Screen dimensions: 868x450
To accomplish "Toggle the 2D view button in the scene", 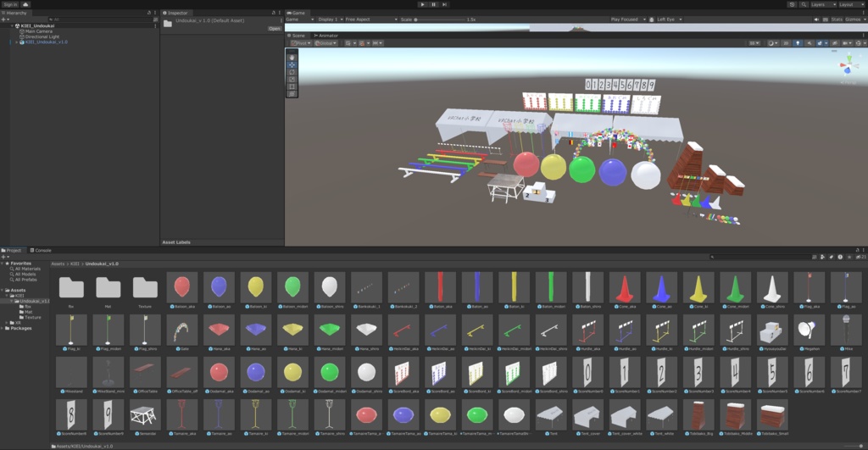I will tap(786, 43).
